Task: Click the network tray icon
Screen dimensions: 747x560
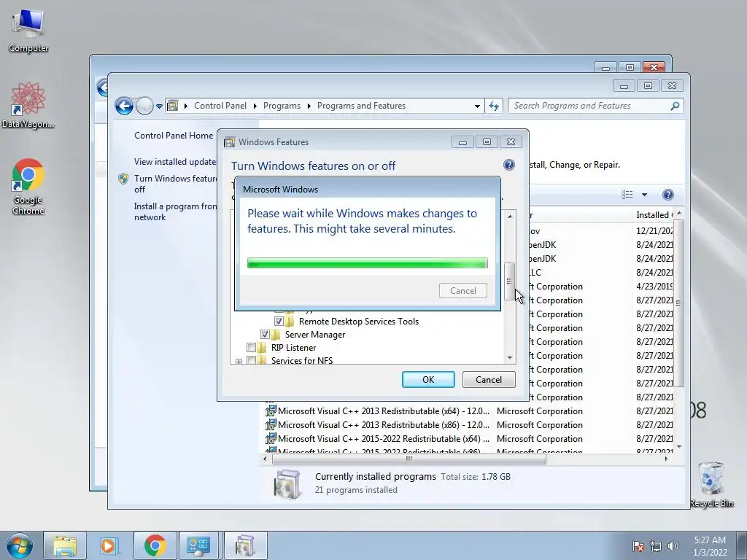Action: pos(656,546)
